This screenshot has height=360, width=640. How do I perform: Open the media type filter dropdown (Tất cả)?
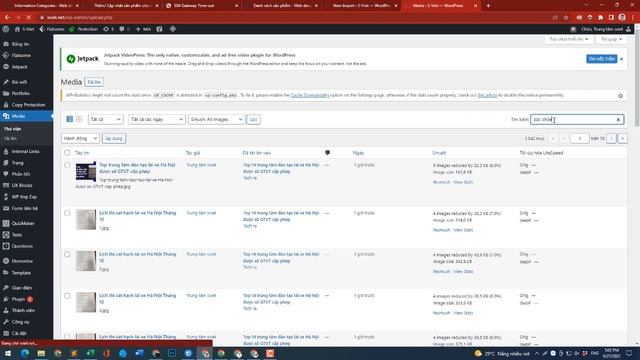click(105, 119)
